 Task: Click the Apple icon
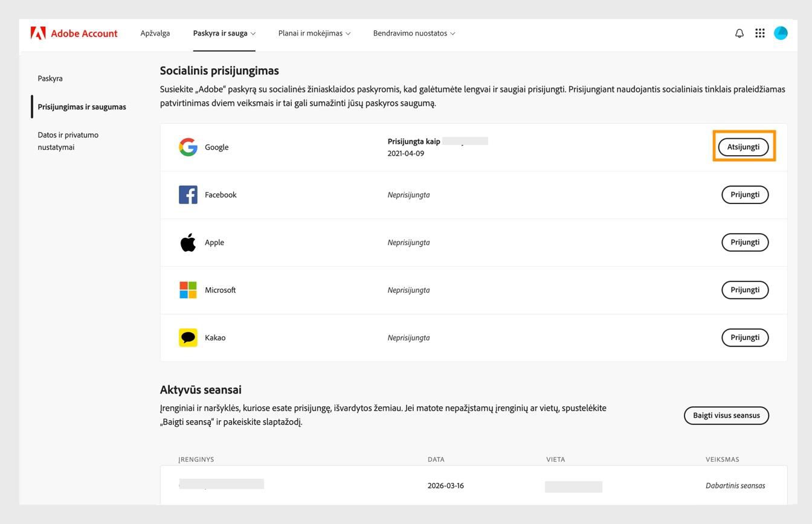188,242
